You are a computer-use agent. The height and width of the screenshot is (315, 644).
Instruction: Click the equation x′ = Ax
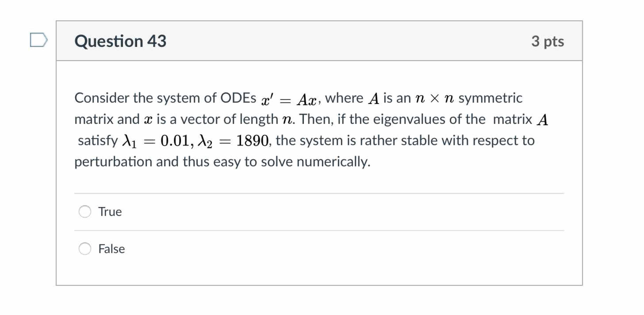tap(288, 99)
